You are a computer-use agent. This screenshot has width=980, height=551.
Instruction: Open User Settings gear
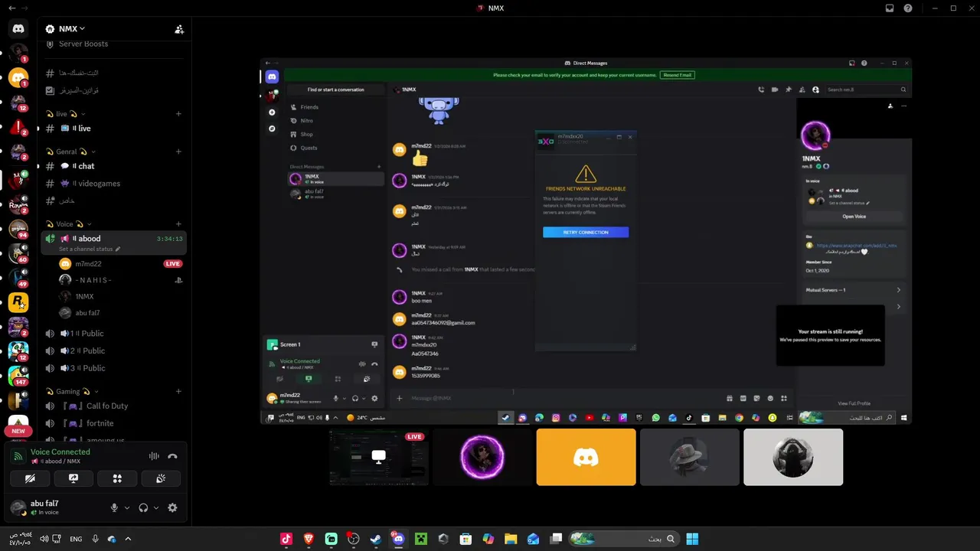pyautogui.click(x=172, y=507)
